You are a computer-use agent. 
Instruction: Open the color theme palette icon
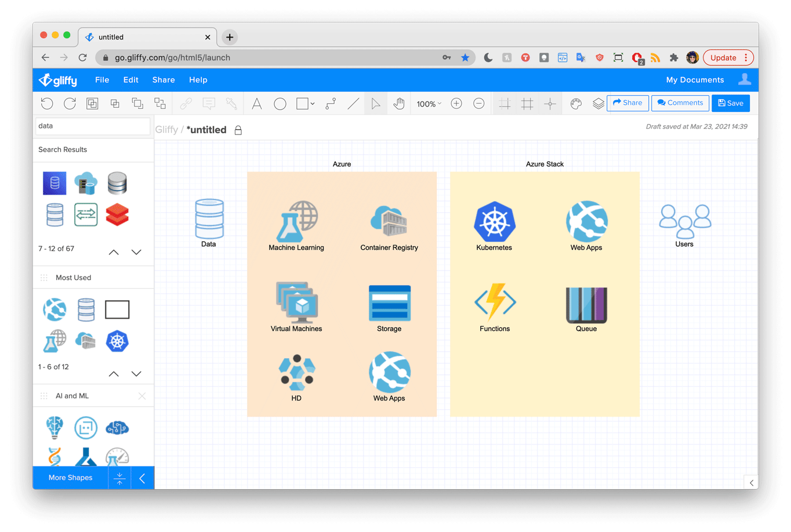click(576, 104)
